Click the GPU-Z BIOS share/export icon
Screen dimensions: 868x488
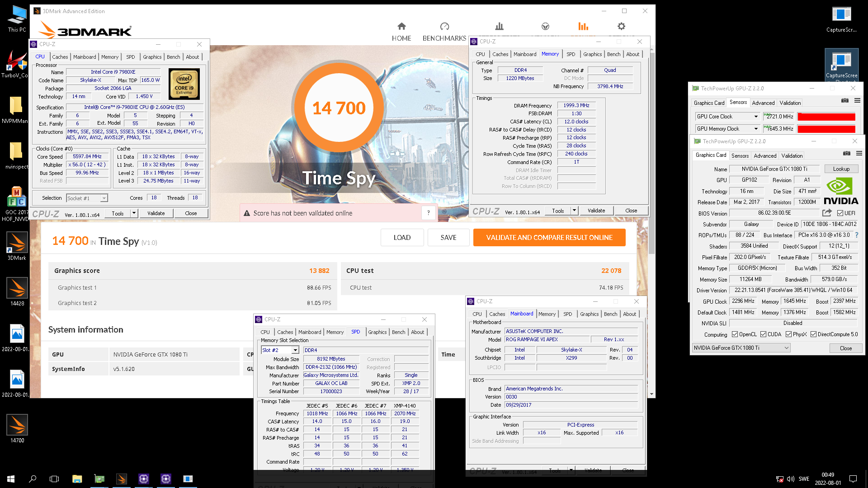pos(827,213)
